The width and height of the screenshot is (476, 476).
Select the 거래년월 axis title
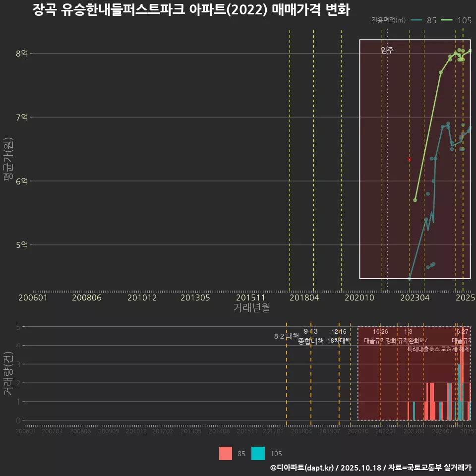tap(252, 307)
